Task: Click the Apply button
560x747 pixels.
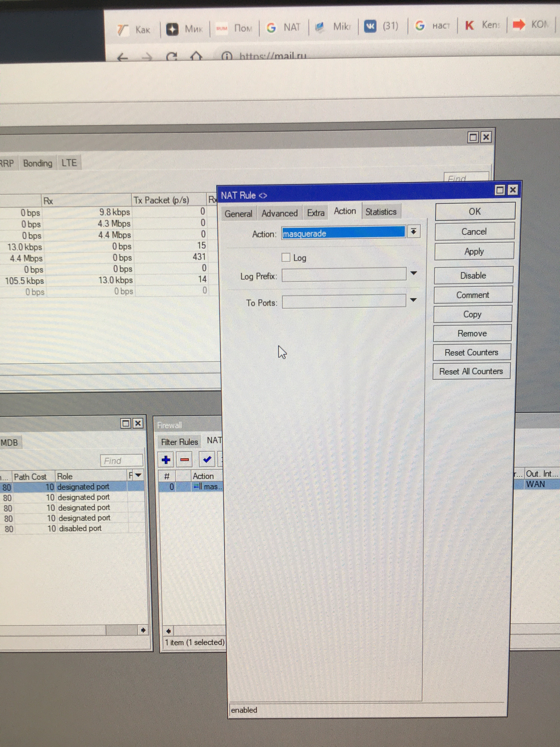Action: click(474, 251)
